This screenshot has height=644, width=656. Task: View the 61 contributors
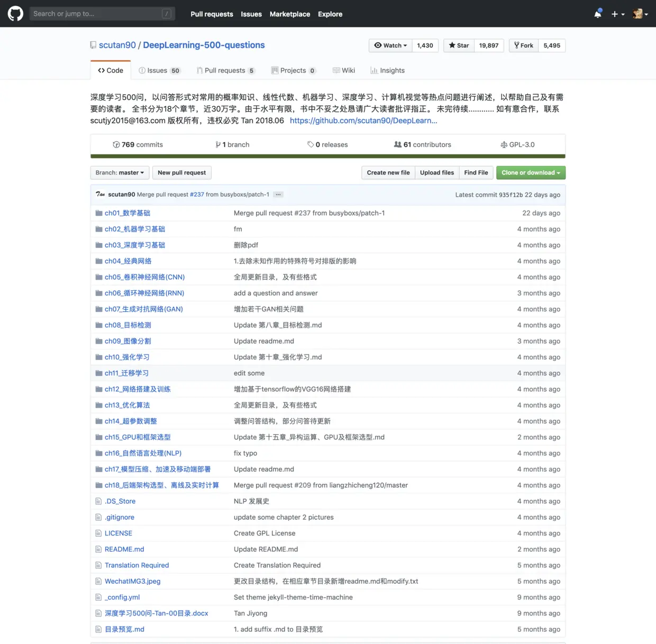click(x=422, y=144)
